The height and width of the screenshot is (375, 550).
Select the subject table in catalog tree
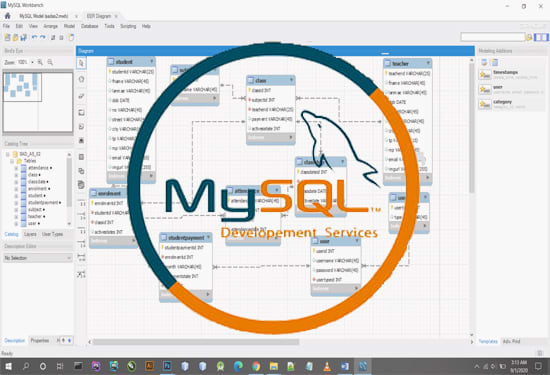(x=35, y=209)
